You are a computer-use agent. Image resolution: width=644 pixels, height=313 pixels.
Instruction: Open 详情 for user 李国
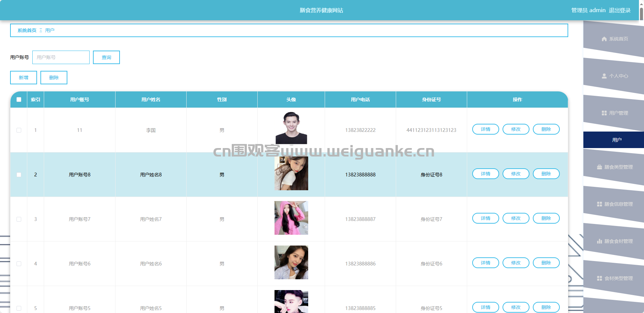pyautogui.click(x=486, y=129)
